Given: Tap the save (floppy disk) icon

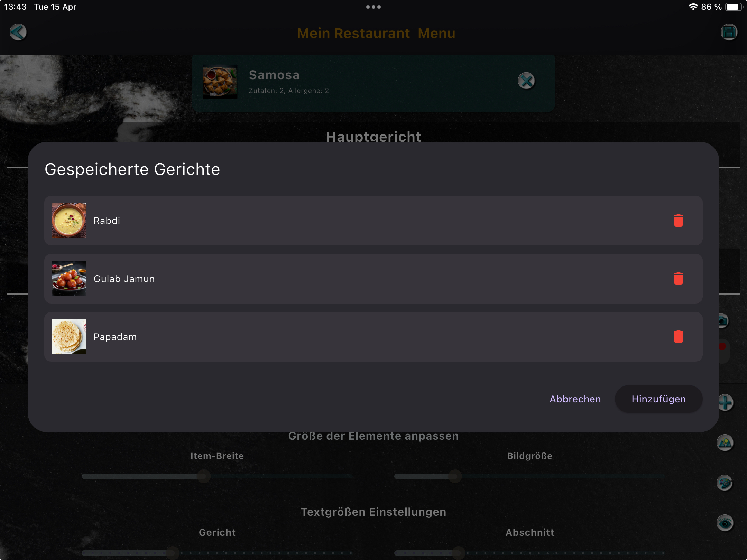Looking at the screenshot, I should (x=729, y=32).
